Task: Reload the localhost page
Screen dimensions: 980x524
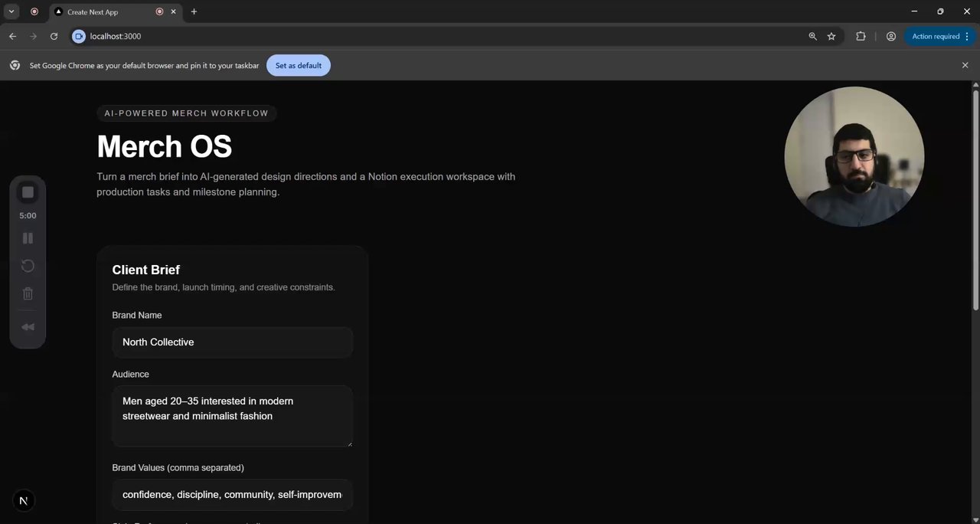Action: point(54,36)
